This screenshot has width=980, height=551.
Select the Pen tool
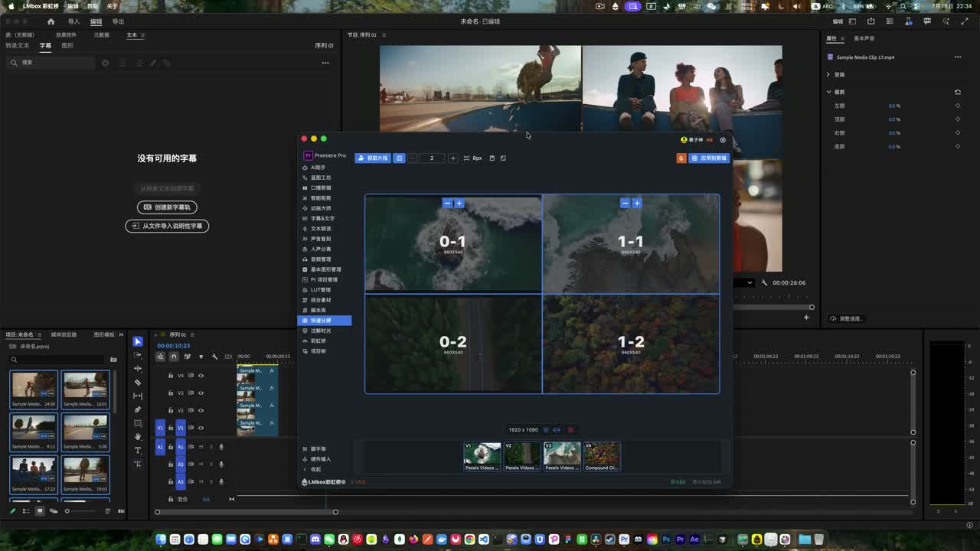tap(138, 409)
